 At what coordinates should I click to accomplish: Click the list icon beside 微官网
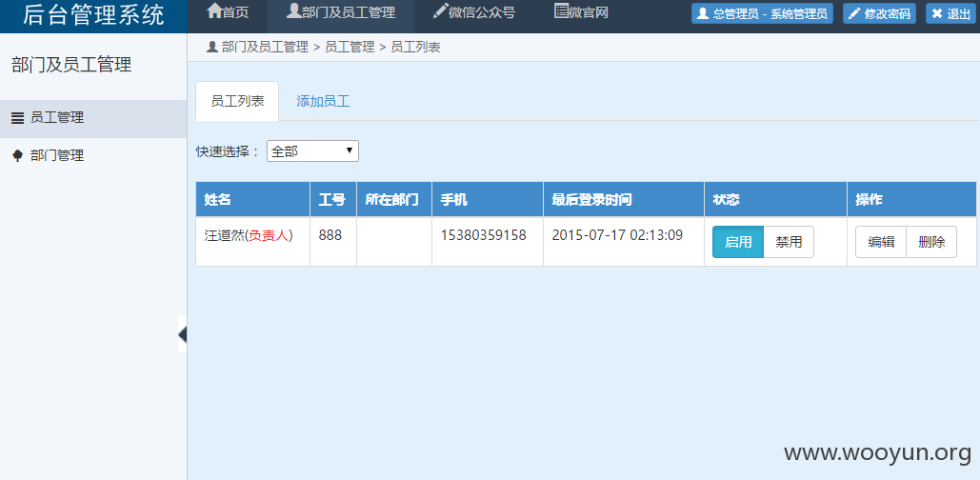(561, 10)
